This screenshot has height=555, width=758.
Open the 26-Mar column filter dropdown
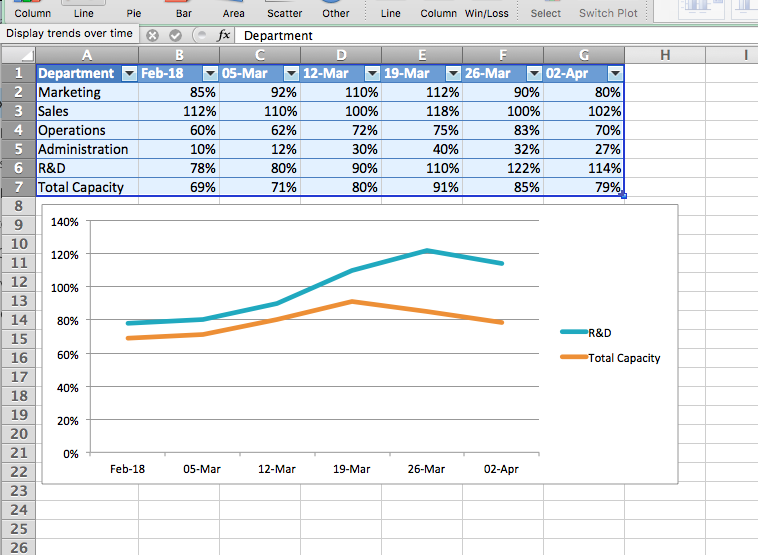click(x=534, y=73)
